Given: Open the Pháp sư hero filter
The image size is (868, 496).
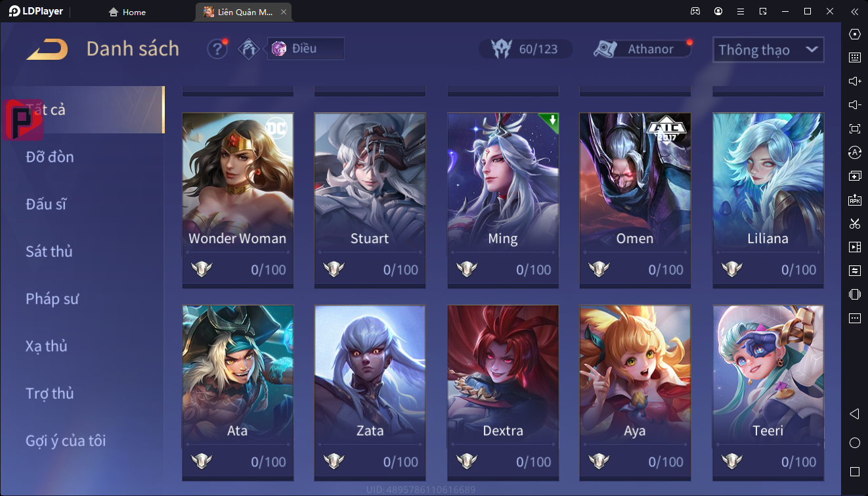Looking at the screenshot, I should (x=53, y=299).
